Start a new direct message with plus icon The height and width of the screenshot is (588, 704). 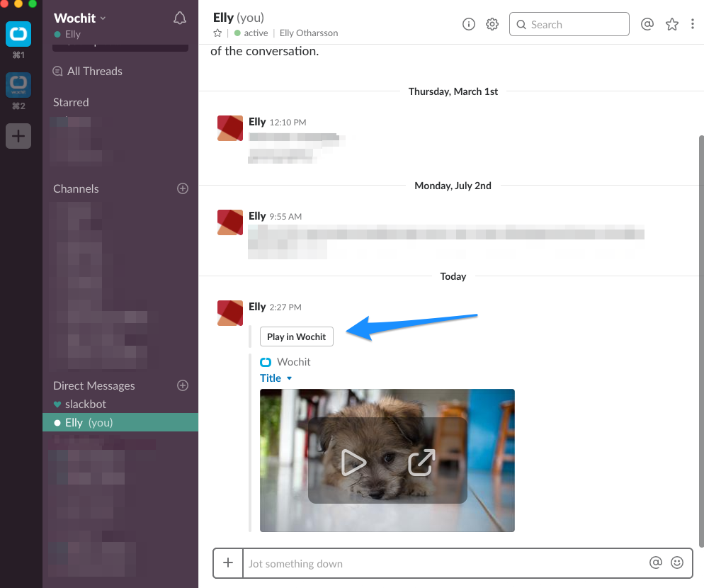[x=182, y=385]
